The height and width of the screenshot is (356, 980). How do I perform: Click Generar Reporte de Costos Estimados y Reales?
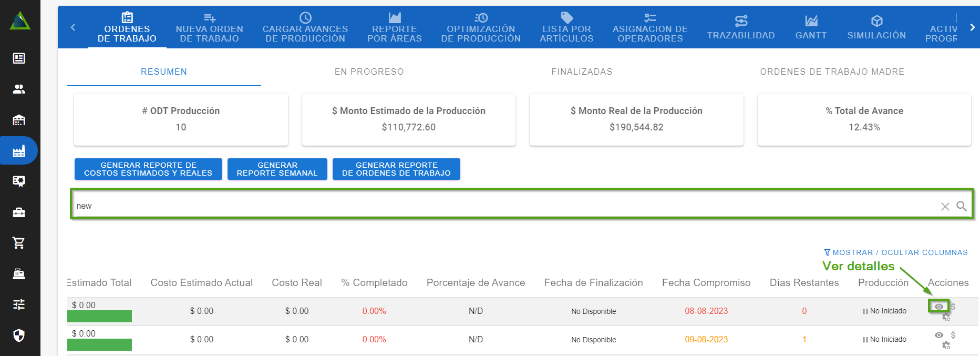point(148,169)
